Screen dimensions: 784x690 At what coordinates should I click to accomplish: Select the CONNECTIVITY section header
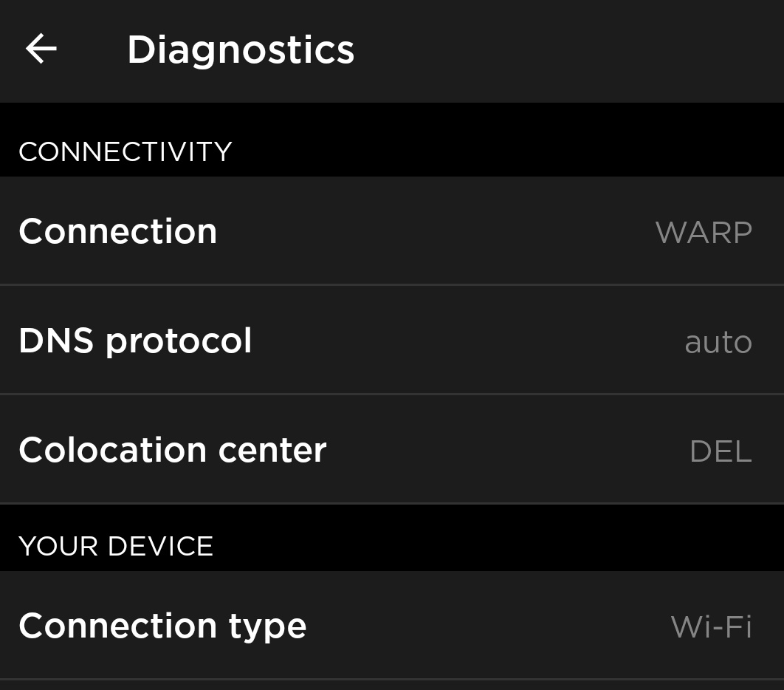[125, 151]
